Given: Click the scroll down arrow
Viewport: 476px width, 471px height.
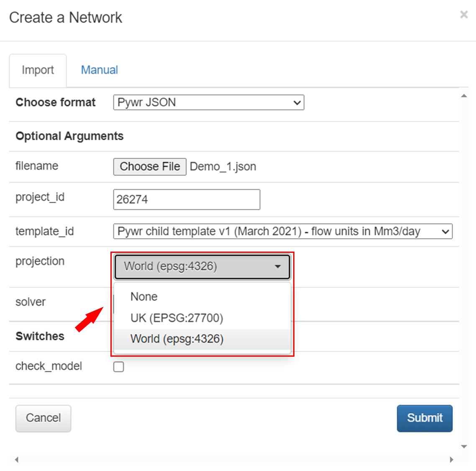Looking at the screenshot, I should coord(464,447).
